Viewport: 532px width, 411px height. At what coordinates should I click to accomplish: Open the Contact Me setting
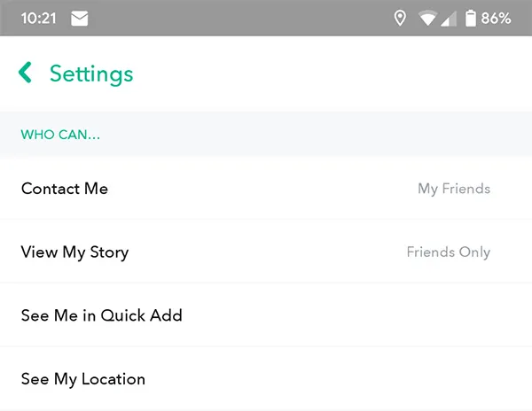pyautogui.click(x=266, y=188)
